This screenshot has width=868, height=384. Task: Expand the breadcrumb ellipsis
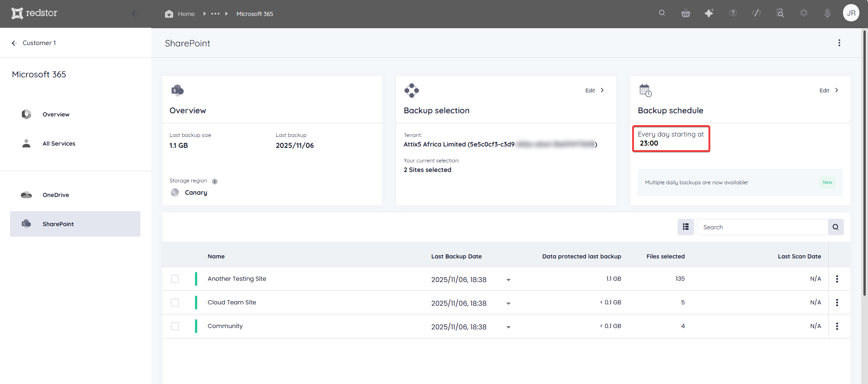tap(215, 14)
